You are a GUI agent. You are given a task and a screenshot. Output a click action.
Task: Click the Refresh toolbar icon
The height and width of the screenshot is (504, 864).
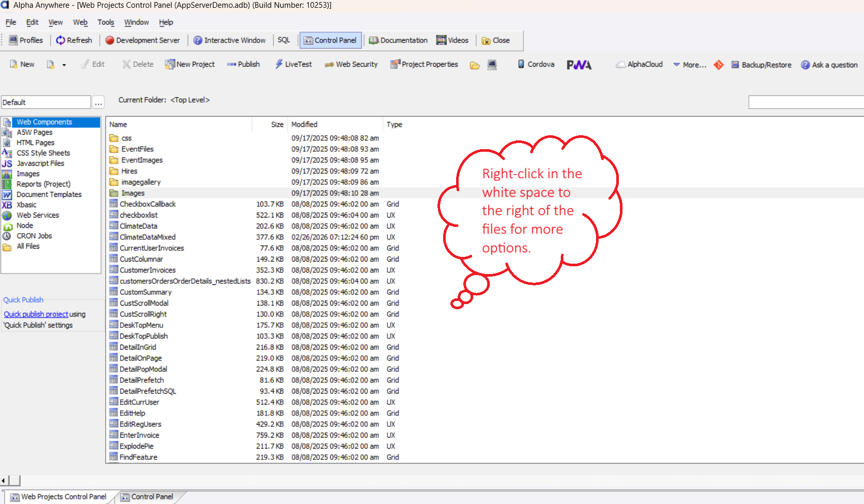pos(74,40)
